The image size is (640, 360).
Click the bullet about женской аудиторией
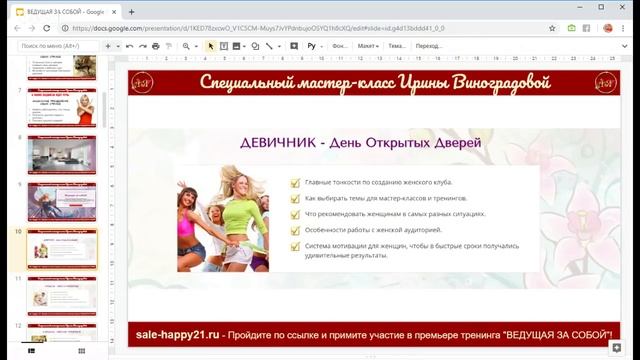point(373,230)
